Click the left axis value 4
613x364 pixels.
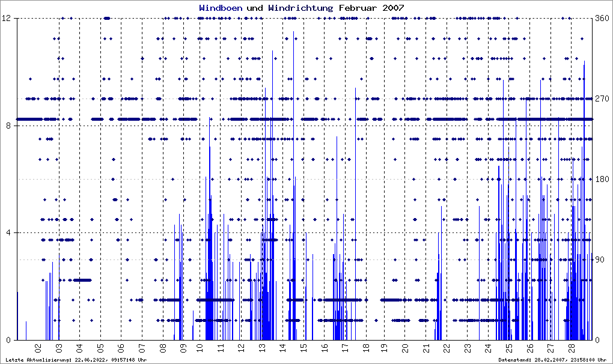[9, 233]
